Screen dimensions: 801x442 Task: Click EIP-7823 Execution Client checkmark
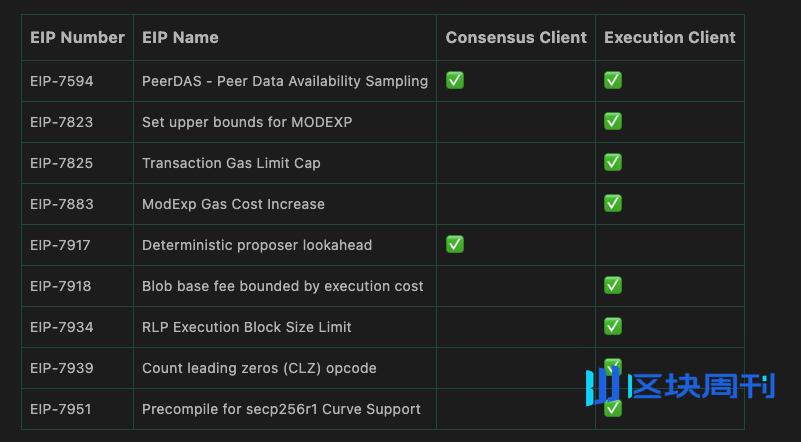click(x=613, y=121)
